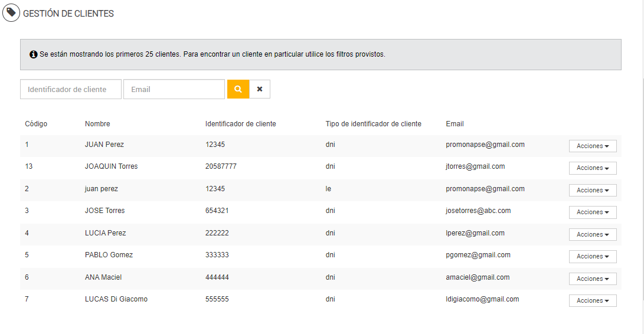The image size is (644, 334).
Task: Click the Tipo de identificador de cliente header
Action: (373, 124)
